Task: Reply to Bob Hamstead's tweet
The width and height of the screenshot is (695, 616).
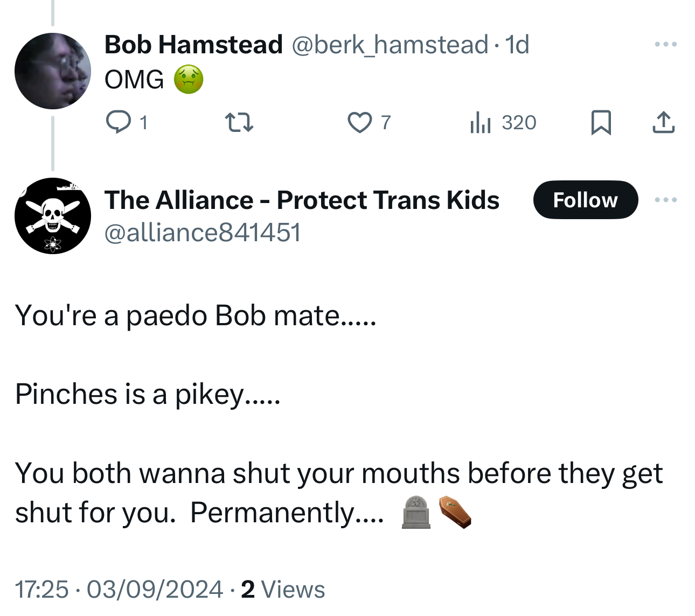Action: [119, 122]
